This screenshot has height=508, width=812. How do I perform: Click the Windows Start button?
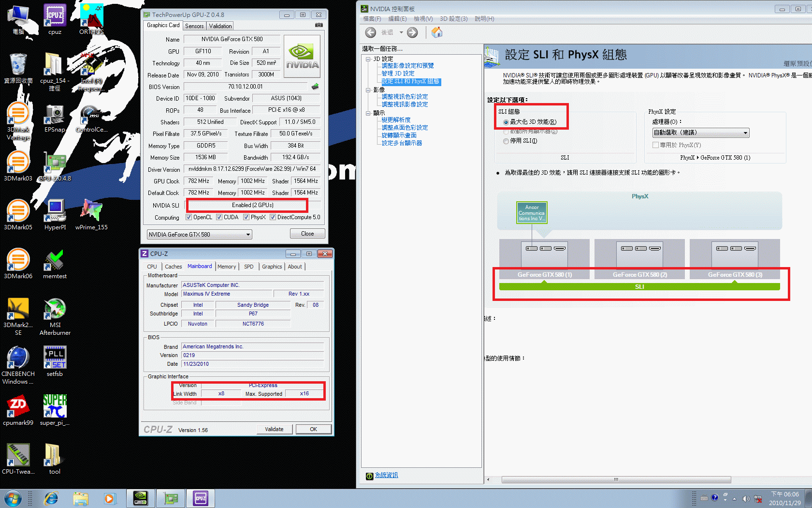coord(13,498)
